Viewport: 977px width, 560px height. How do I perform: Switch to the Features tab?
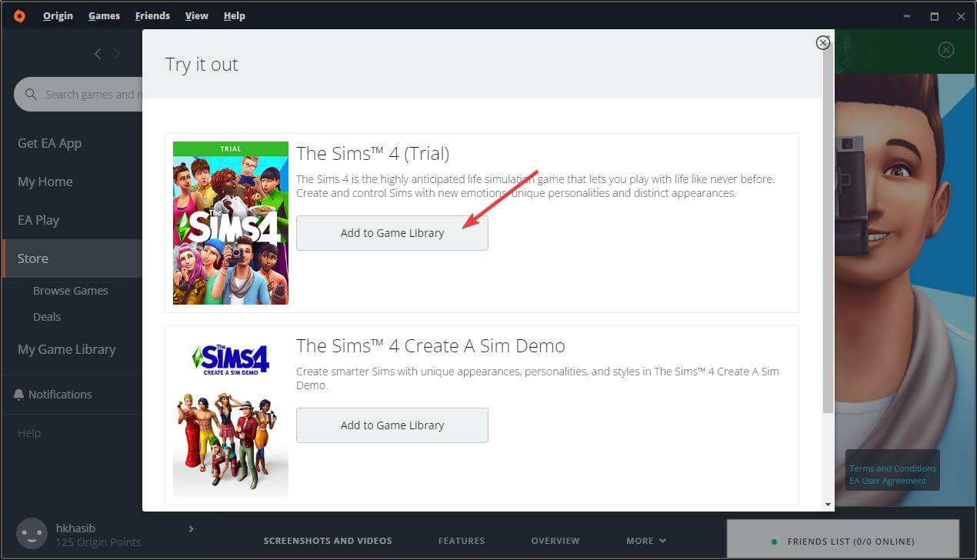point(461,540)
